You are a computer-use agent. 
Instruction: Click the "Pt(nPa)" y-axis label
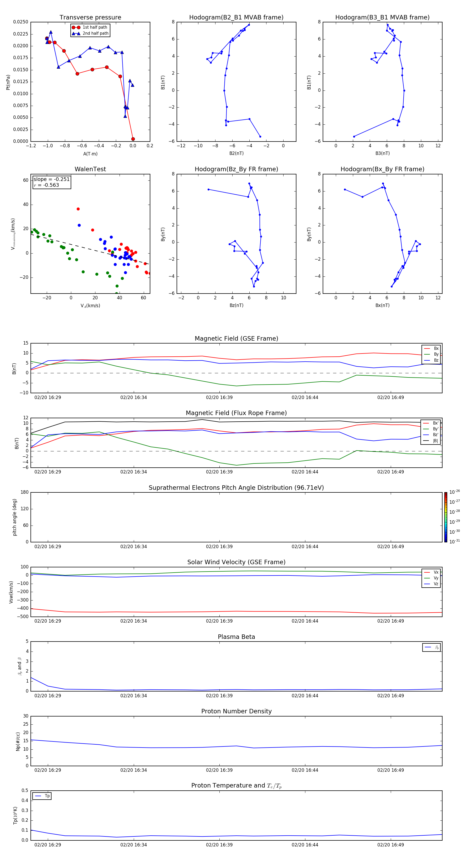(x=8, y=82)
